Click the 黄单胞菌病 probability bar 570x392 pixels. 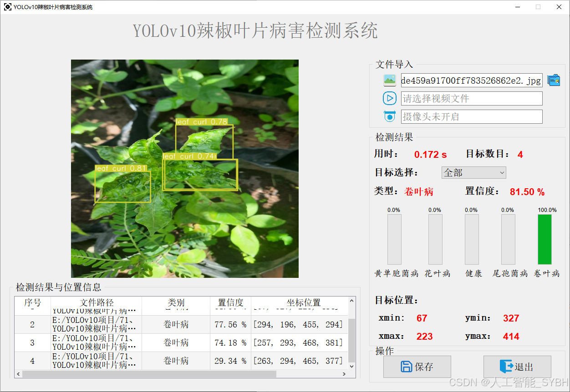394,239
